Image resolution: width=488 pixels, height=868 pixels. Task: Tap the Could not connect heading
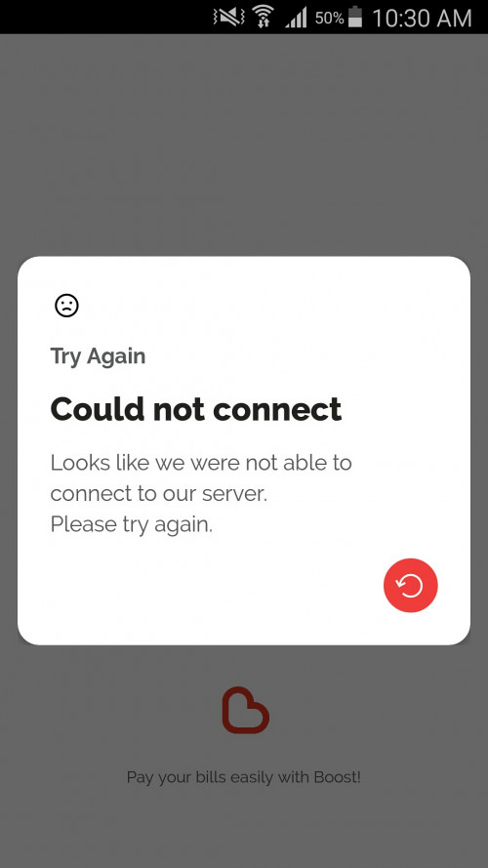[x=196, y=409]
